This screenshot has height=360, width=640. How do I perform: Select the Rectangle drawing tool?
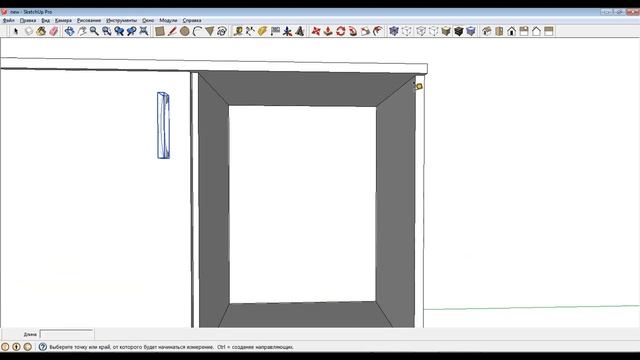(160, 31)
